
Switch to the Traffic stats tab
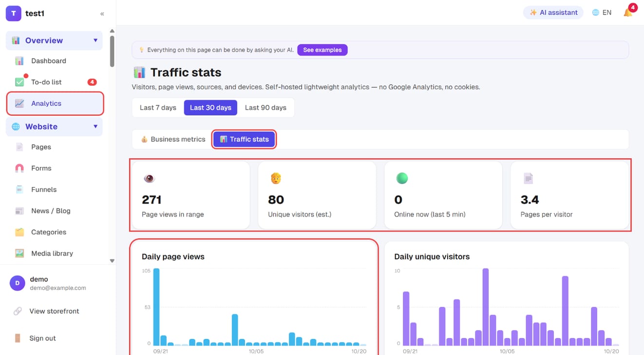[x=245, y=139]
